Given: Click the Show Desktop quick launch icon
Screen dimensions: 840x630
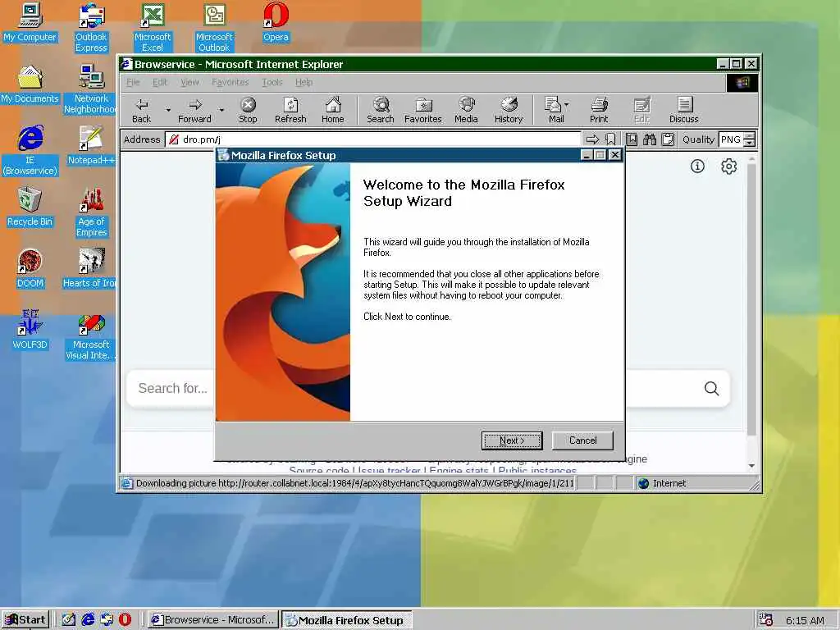Looking at the screenshot, I should [69, 620].
